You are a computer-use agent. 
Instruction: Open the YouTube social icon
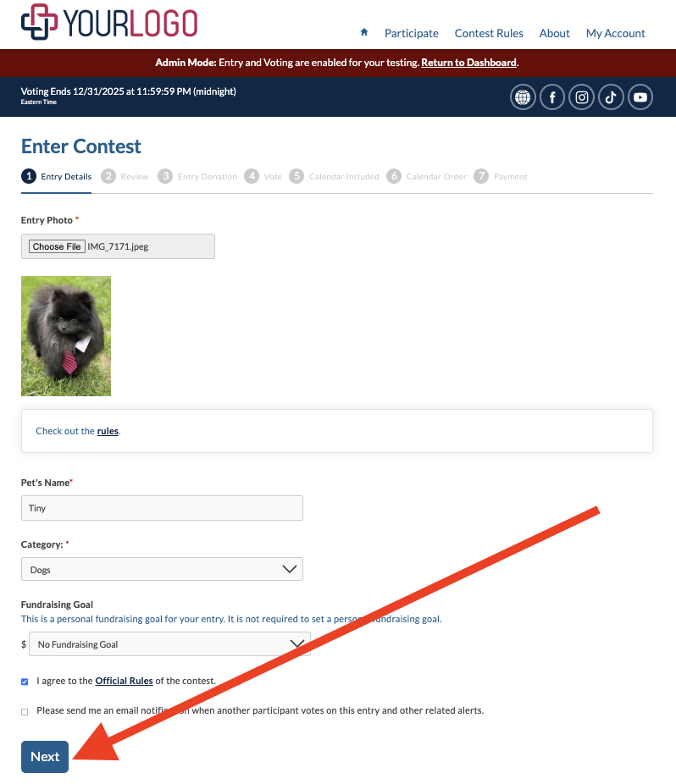(640, 97)
